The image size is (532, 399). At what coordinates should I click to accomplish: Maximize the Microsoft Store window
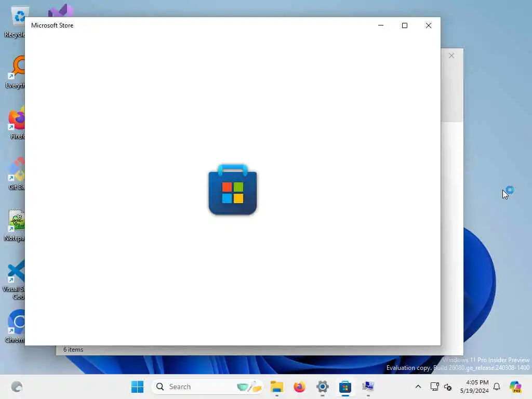[x=404, y=25]
